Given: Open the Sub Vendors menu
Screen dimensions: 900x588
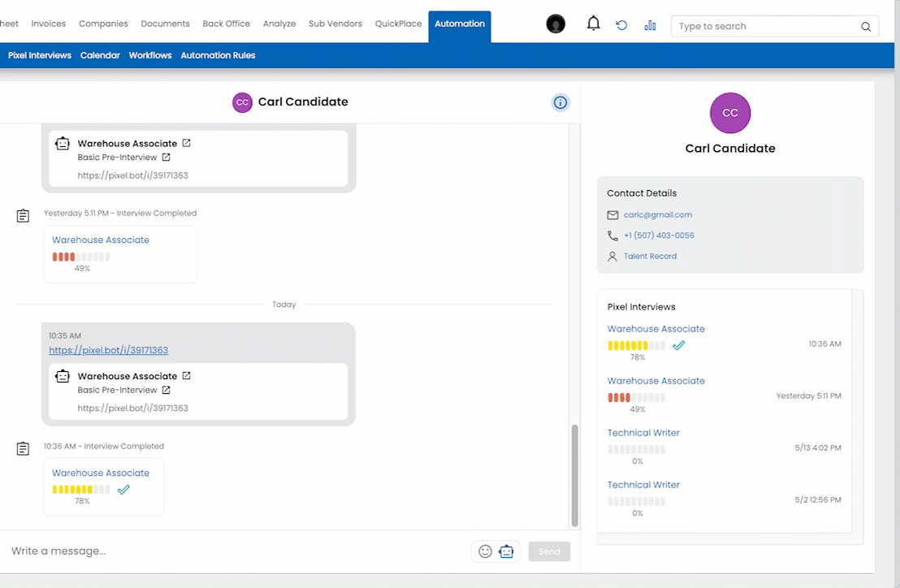Looking at the screenshot, I should (335, 24).
